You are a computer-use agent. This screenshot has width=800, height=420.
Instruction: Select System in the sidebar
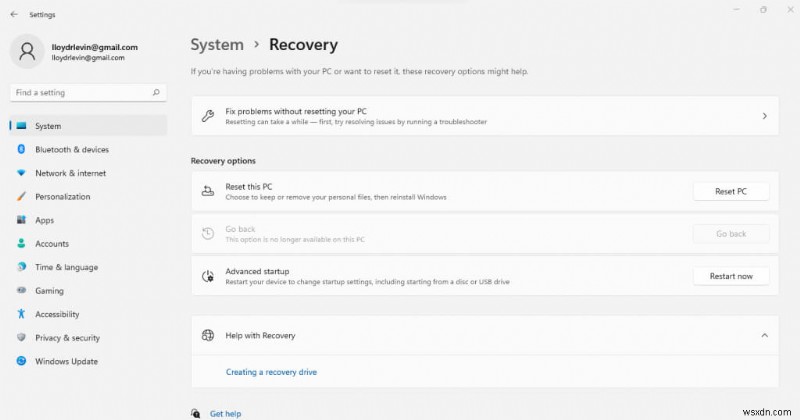pos(88,126)
